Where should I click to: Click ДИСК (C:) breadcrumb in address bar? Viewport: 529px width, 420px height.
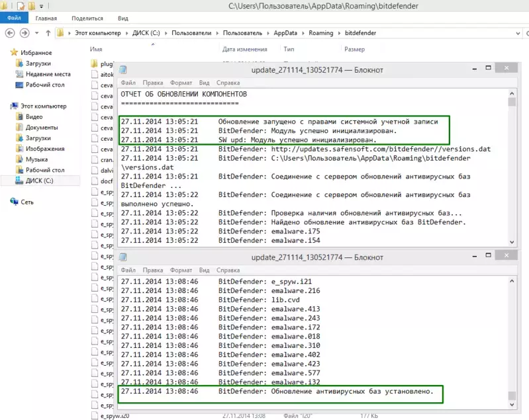[146, 32]
